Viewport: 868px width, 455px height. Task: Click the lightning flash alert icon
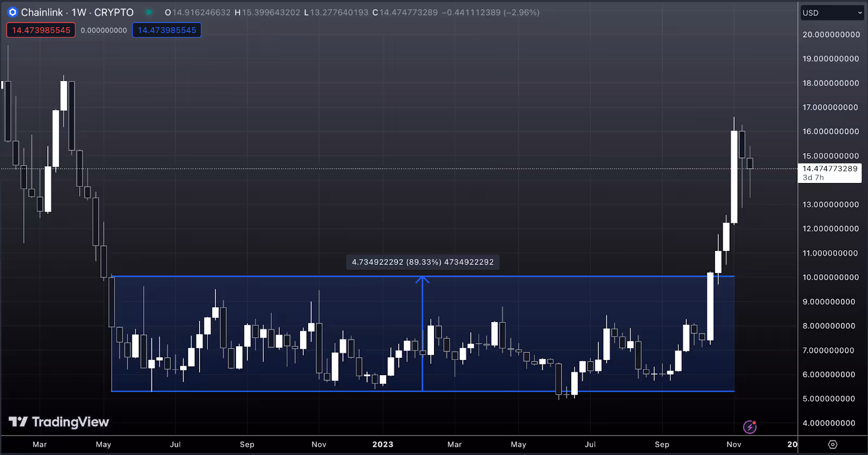click(750, 427)
